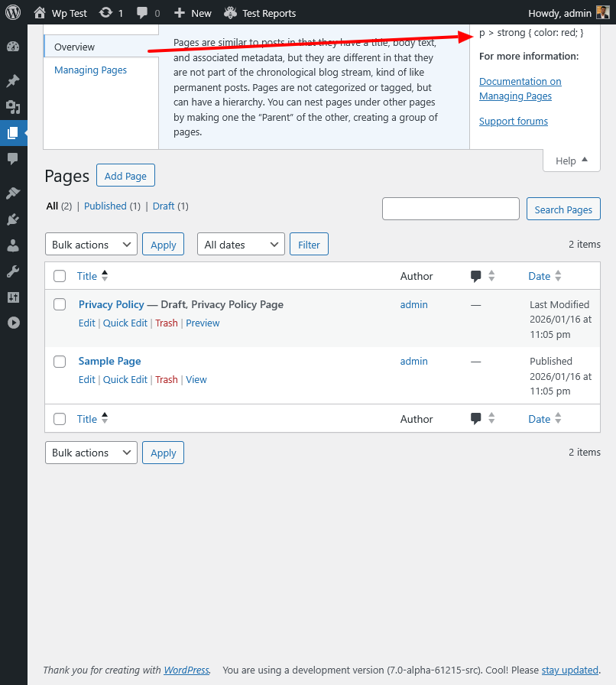Click the WordPress logo in admin bar
This screenshot has height=685, width=616.
click(13, 13)
